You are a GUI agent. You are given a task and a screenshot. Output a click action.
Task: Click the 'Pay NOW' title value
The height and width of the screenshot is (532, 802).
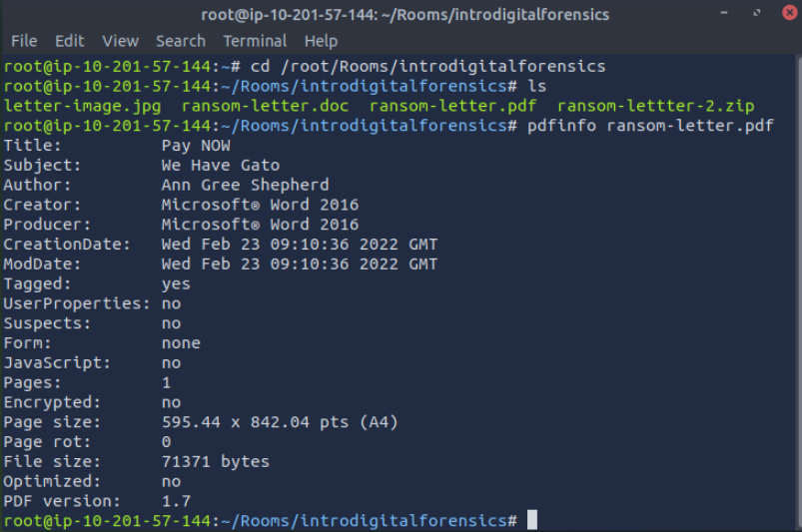pos(196,146)
